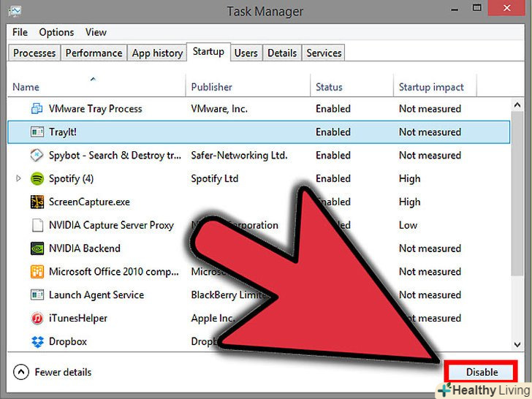Click the scrollbar down arrow
The width and height of the screenshot is (532, 399).
517,345
